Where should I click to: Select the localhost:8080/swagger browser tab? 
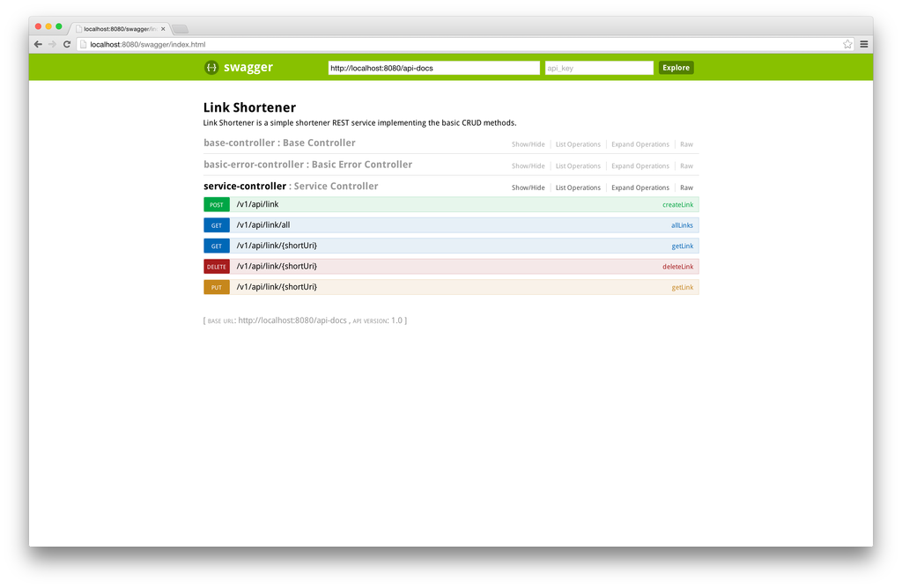[x=120, y=29]
